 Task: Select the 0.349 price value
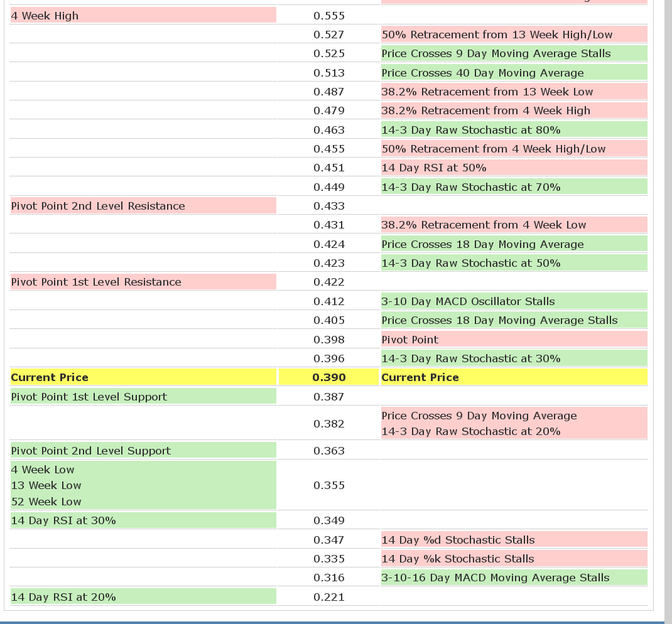(x=328, y=520)
